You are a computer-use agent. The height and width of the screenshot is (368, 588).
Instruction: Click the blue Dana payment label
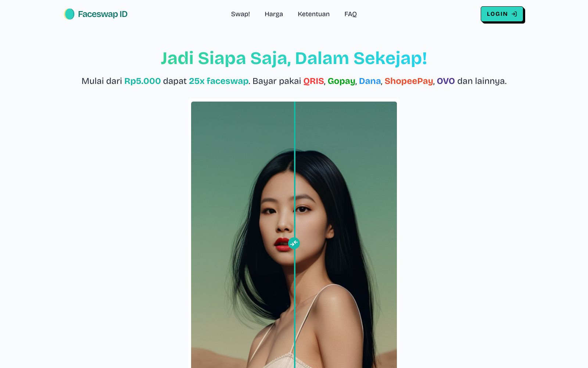[x=370, y=81]
